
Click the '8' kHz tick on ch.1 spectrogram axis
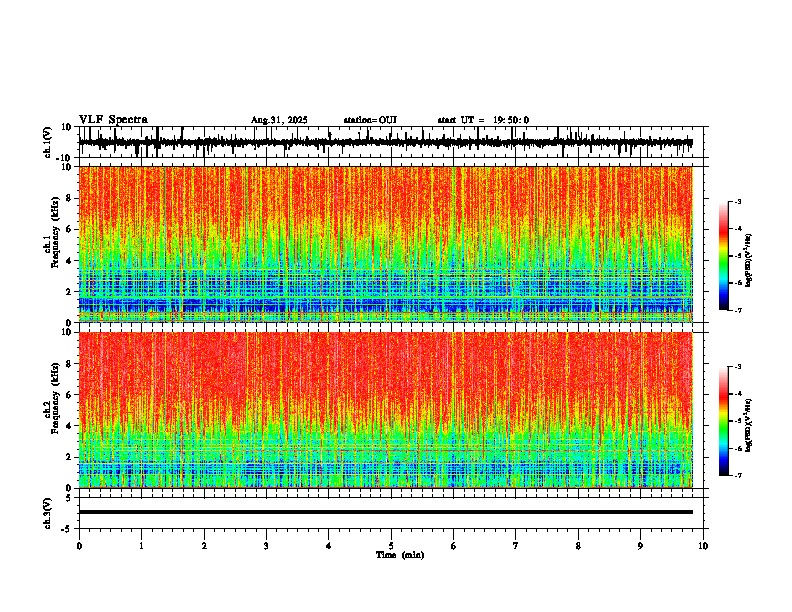[69, 198]
